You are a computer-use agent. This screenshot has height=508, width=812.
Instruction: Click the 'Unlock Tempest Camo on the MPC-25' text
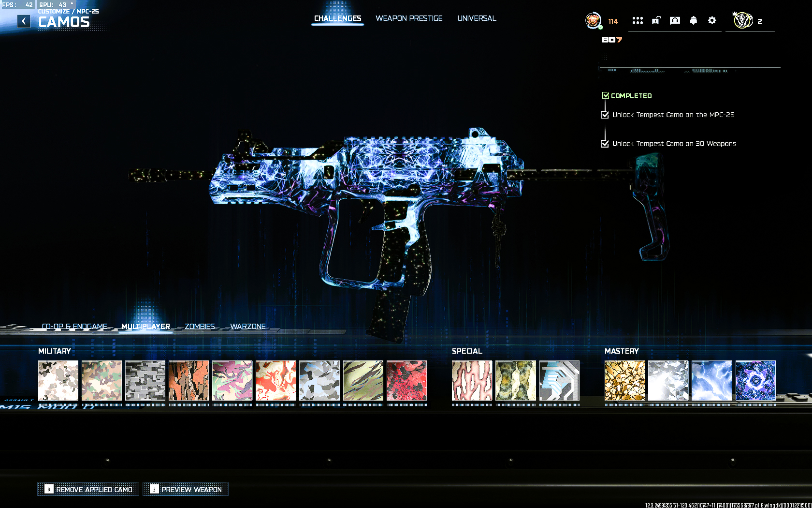coord(673,115)
